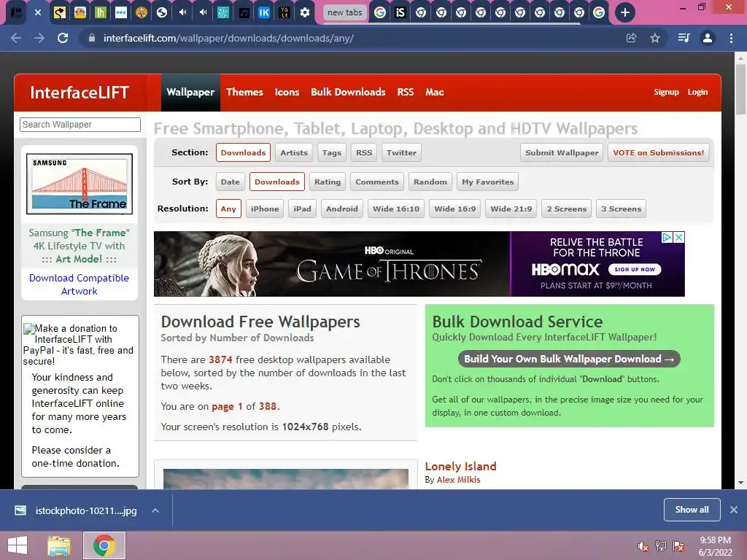Screen dimensions: 747x560
Task: Go to the Themes section
Action: point(244,93)
